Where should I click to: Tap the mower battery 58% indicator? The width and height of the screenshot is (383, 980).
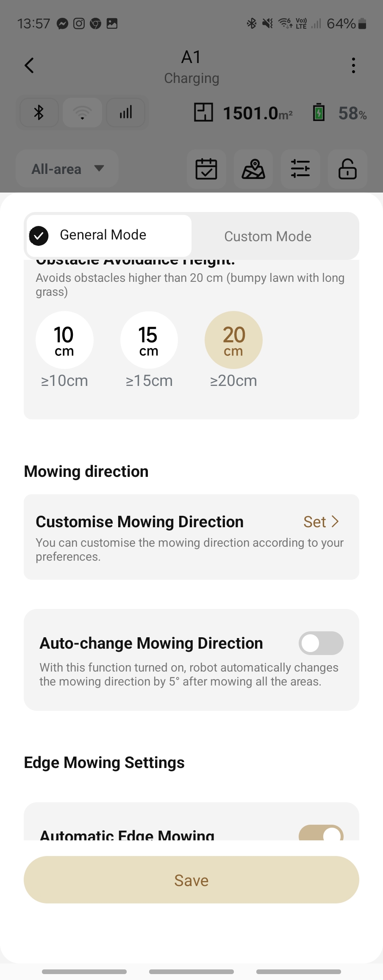[340, 113]
